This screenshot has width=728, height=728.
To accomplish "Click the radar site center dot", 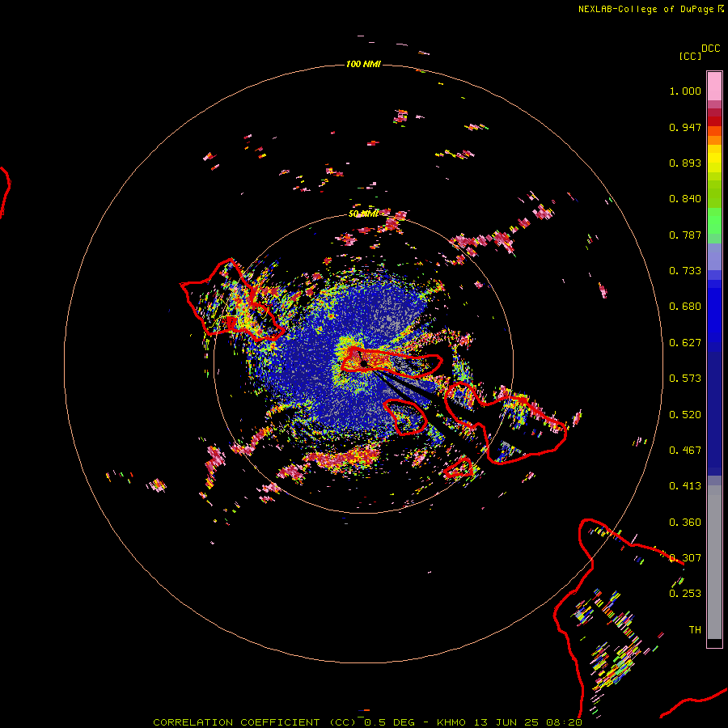I will 364,363.
